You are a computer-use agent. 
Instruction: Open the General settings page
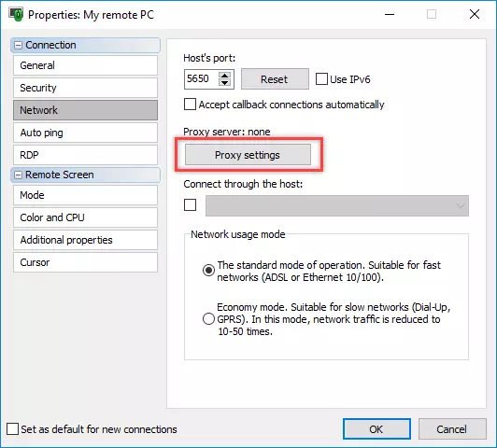[x=85, y=65]
